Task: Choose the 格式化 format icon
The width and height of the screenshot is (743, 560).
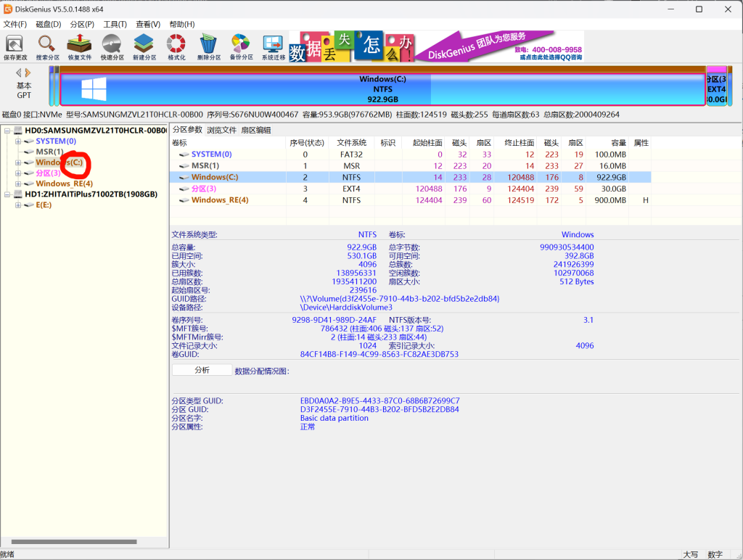Action: 176,47
